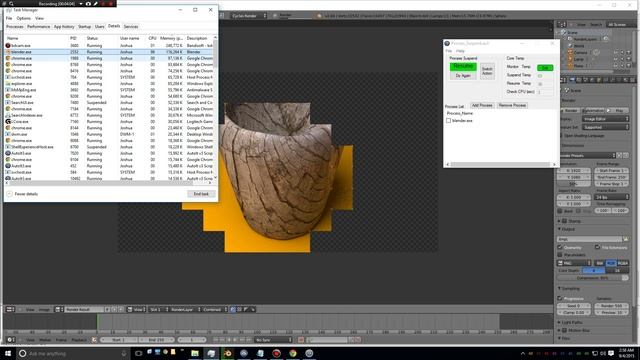Select RGBA color mode button

click(x=623, y=263)
